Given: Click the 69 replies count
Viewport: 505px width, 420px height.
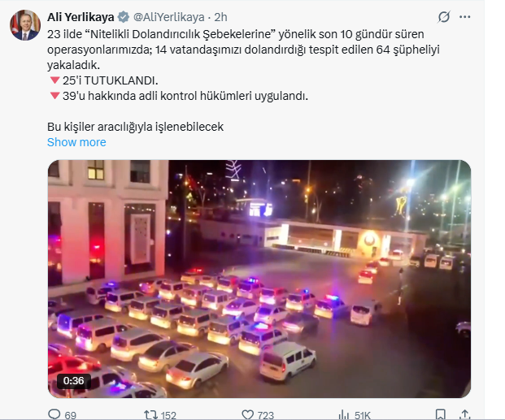Looking at the screenshot, I should (71, 415).
